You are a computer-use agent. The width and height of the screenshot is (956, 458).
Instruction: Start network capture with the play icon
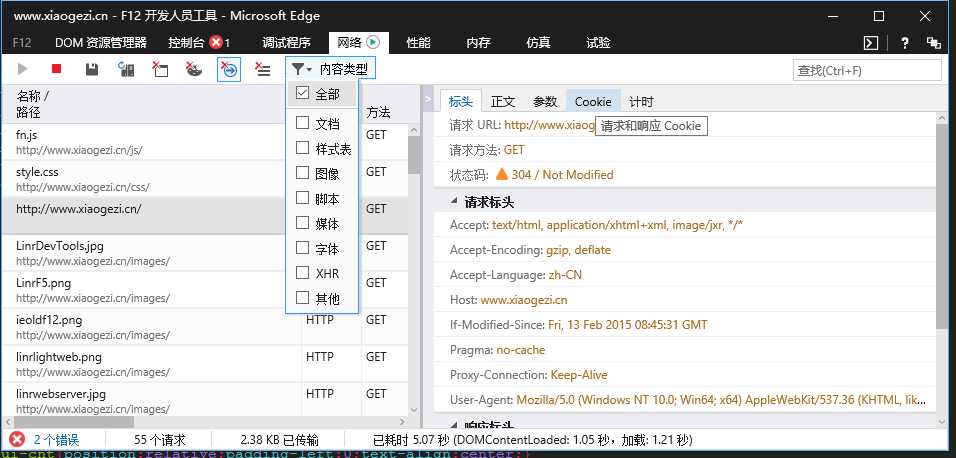click(x=23, y=70)
